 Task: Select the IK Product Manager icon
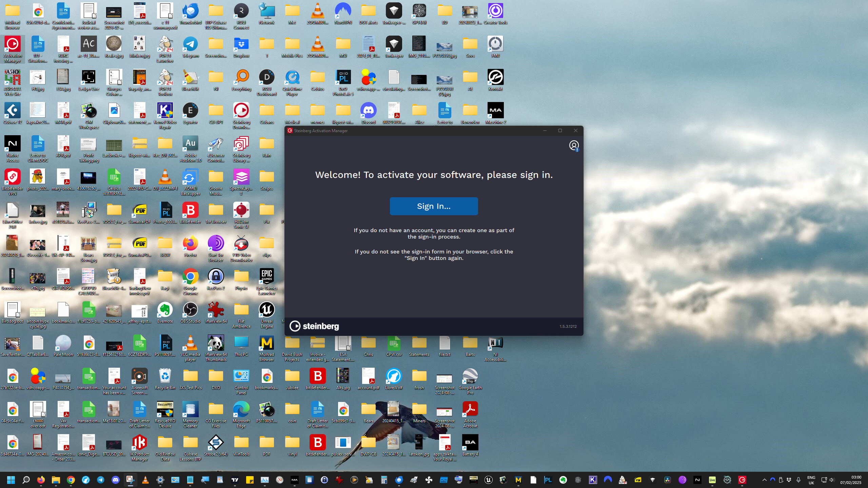pos(140,448)
